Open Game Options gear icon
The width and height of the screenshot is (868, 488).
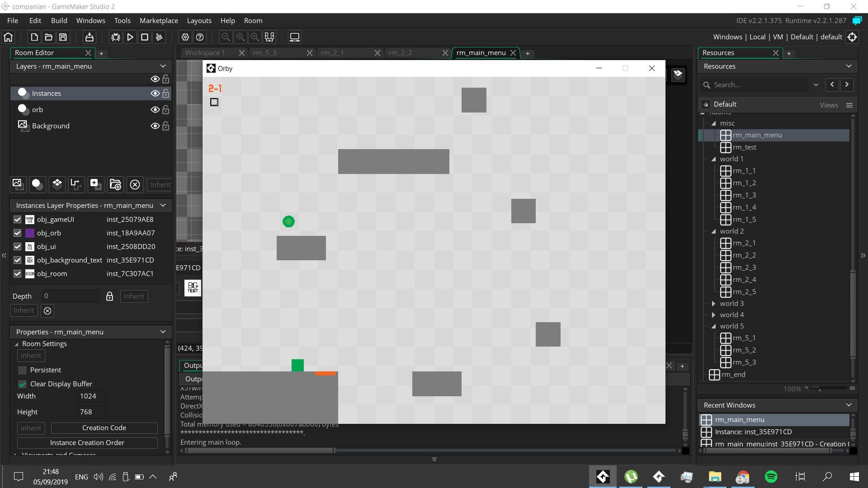(x=185, y=37)
